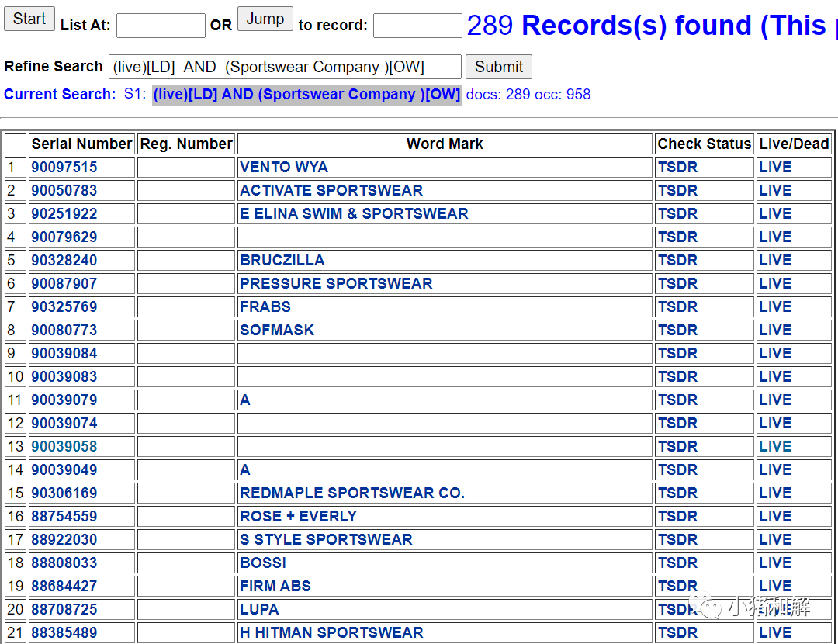
Task: Open serial number 90079629
Action: point(64,237)
